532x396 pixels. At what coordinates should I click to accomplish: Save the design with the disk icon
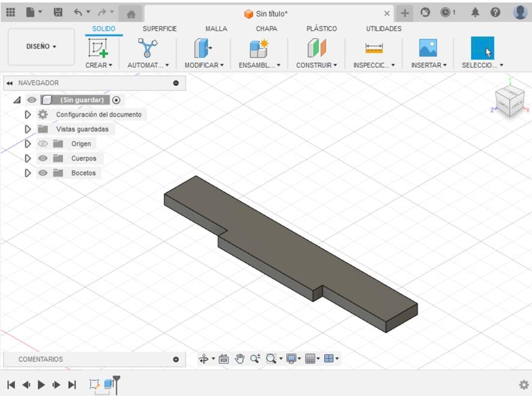click(x=58, y=13)
